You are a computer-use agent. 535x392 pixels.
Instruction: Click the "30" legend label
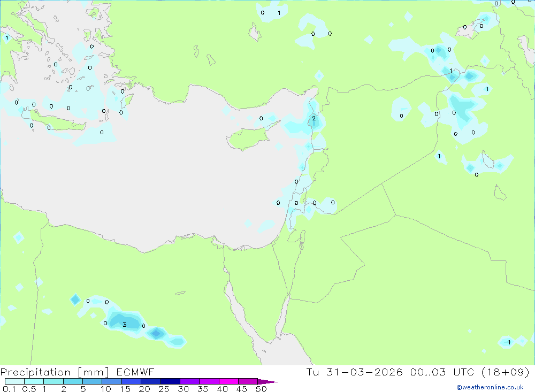point(184,389)
